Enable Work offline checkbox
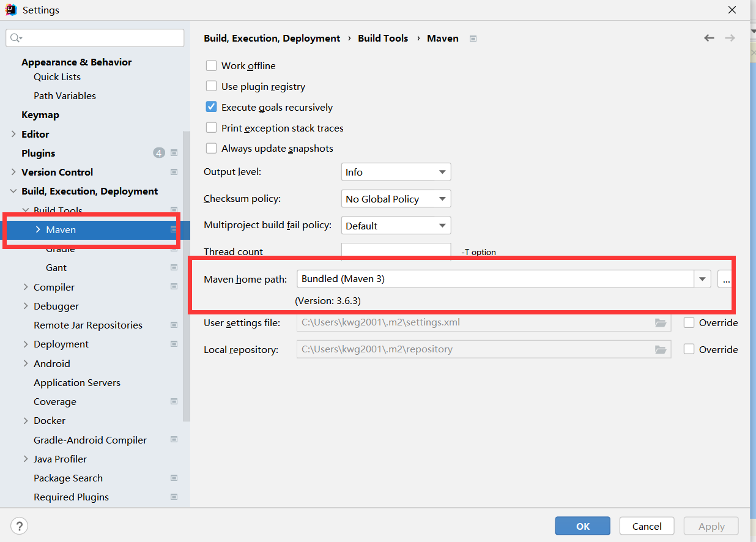This screenshot has width=756, height=542. pyautogui.click(x=211, y=65)
